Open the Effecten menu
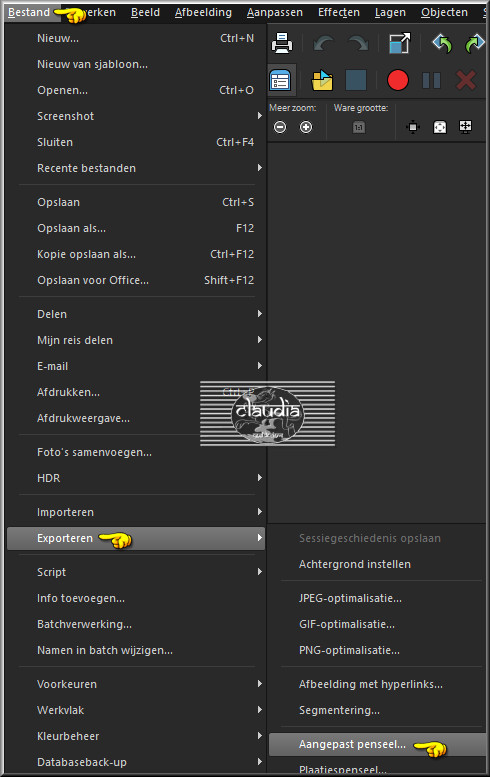The height and width of the screenshot is (777, 490). tap(339, 12)
